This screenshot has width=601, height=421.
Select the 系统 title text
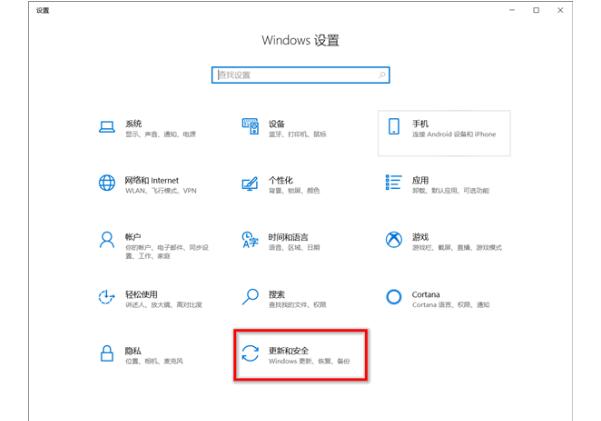tap(133, 123)
